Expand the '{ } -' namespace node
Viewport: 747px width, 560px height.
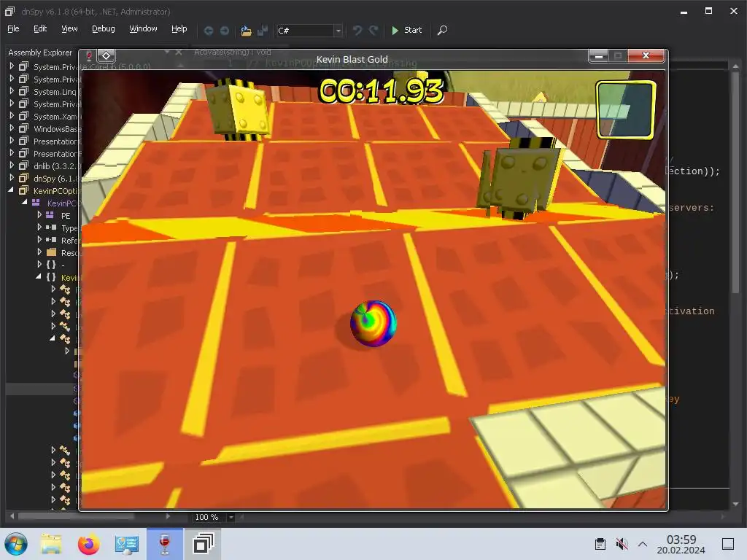[39, 264]
